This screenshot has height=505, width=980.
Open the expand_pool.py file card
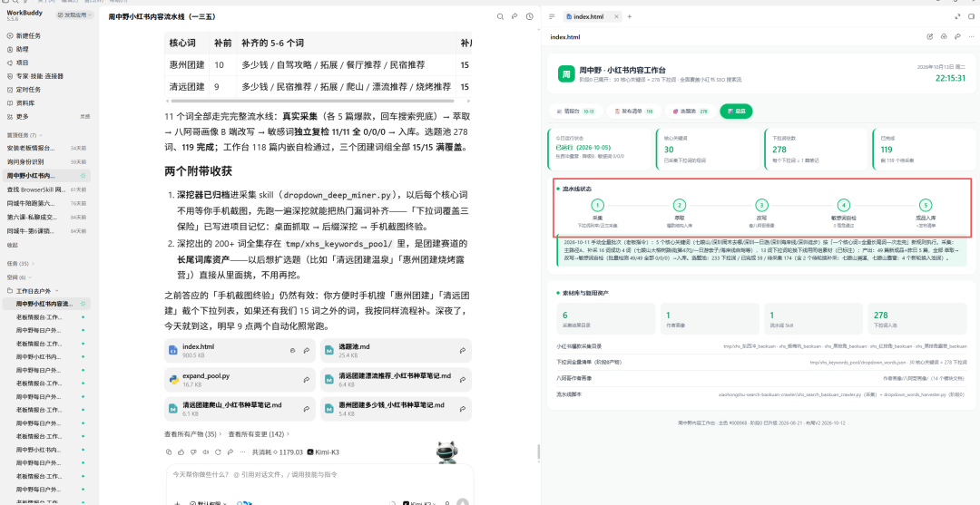[240, 380]
